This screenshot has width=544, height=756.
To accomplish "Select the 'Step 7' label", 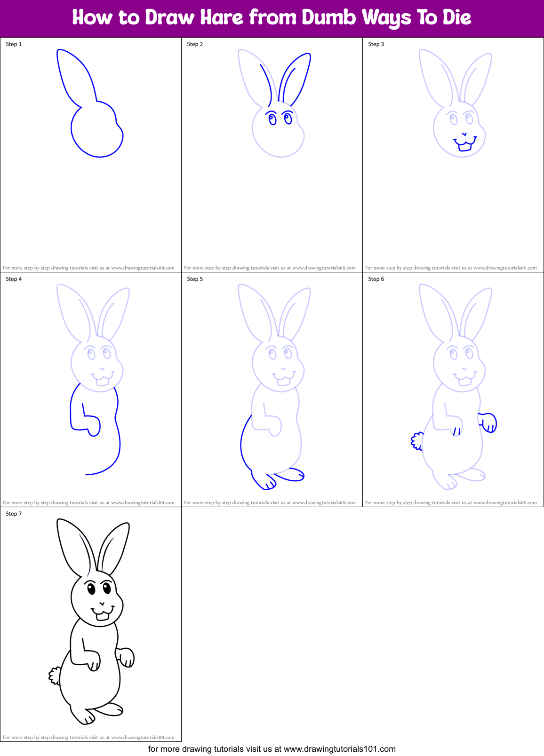I will (x=14, y=514).
